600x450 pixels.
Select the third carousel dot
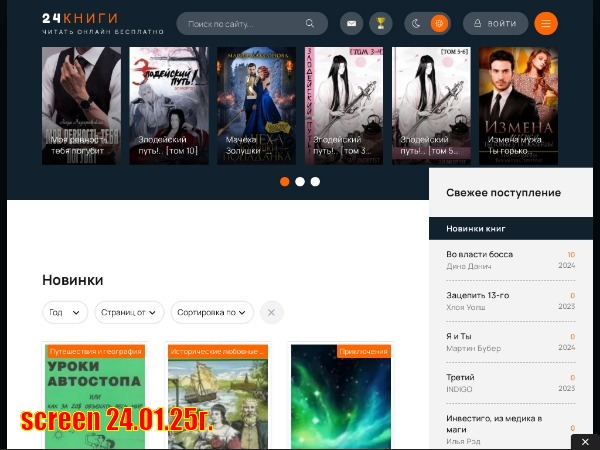click(x=315, y=181)
